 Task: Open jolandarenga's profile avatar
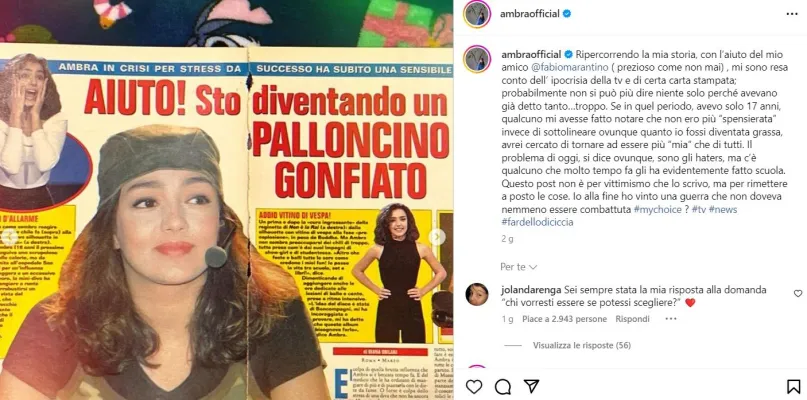click(477, 294)
